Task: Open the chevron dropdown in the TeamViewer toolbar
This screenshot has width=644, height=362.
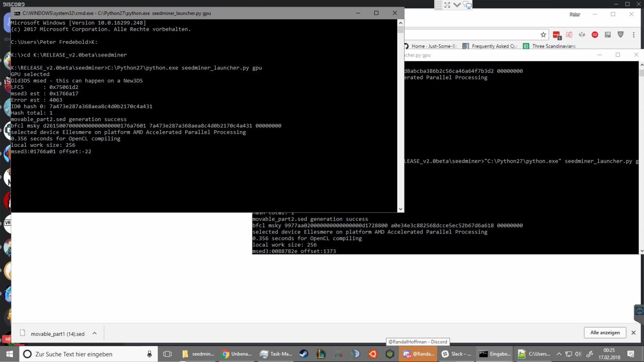Action: click(x=457, y=6)
